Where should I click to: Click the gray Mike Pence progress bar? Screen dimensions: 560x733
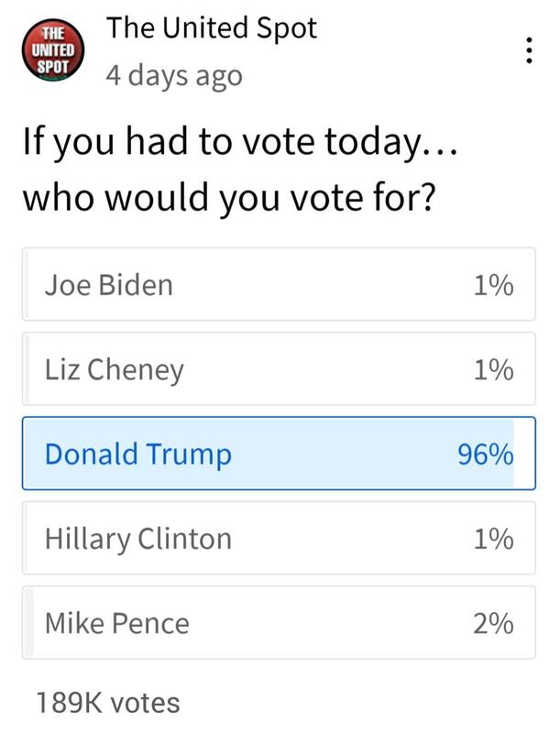point(29,623)
